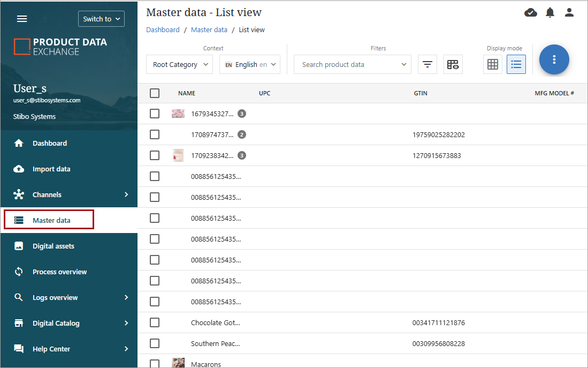The image size is (588, 368).
Task: Go to Process overview in sidebar
Action: (x=59, y=272)
